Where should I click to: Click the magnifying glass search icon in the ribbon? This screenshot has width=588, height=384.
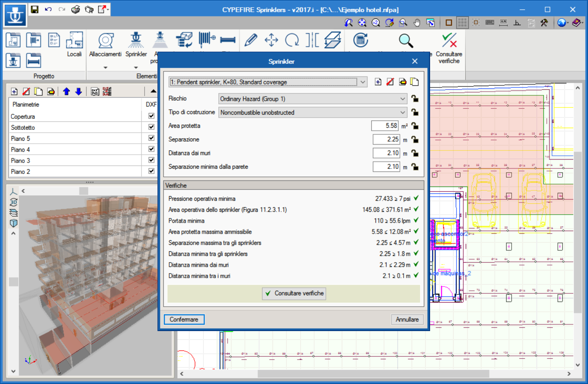tap(406, 40)
